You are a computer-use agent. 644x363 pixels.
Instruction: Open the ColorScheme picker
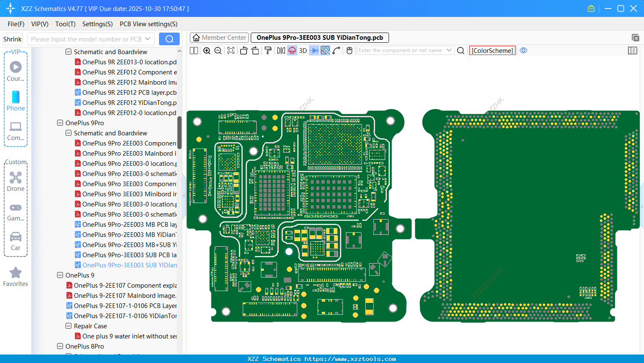point(492,50)
